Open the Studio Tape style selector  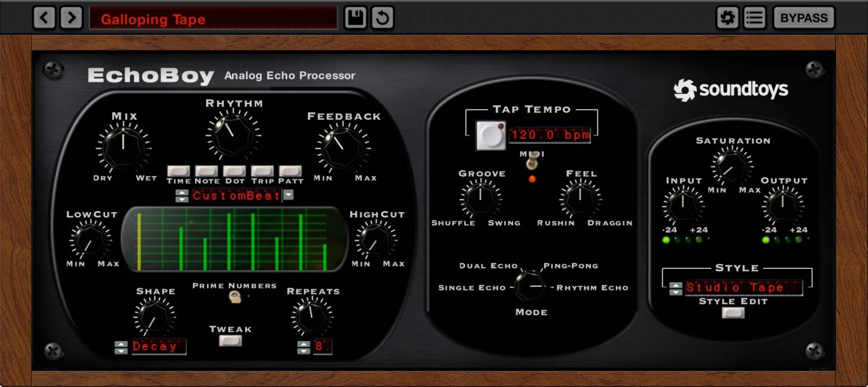pos(744,288)
